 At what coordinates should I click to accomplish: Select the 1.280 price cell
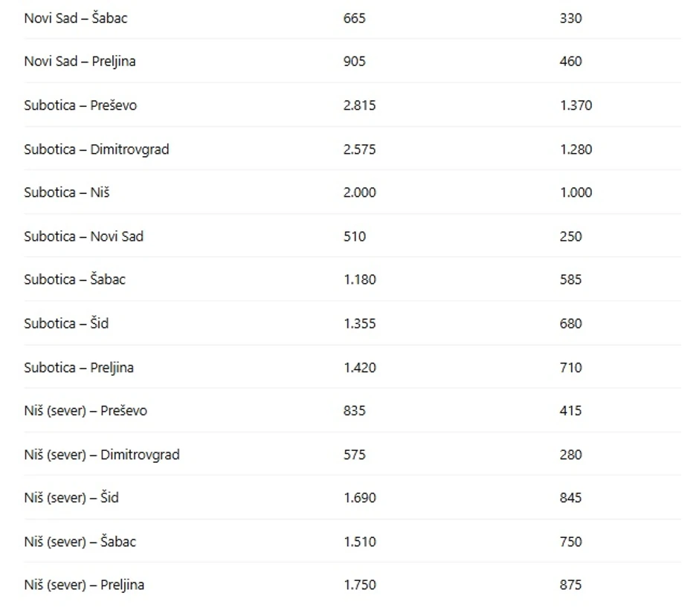576,149
